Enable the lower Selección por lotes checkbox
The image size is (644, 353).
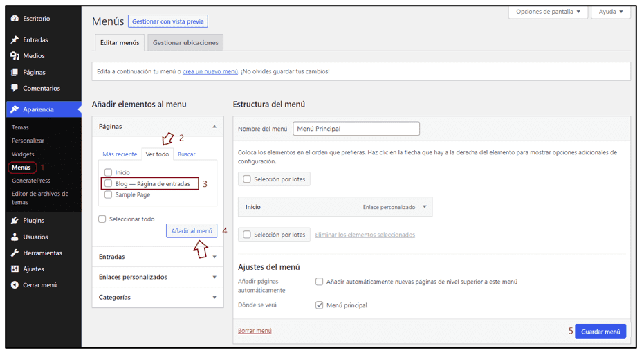point(246,234)
